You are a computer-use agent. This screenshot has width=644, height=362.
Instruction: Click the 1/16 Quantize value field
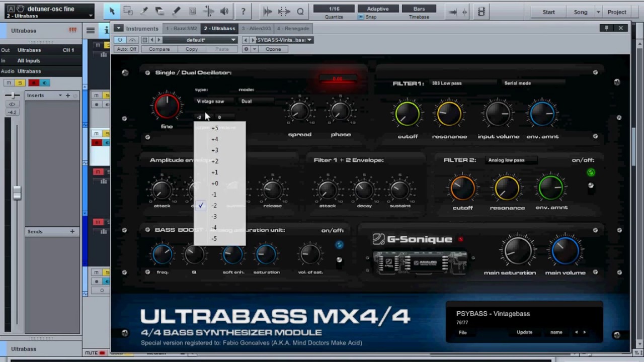334,9
